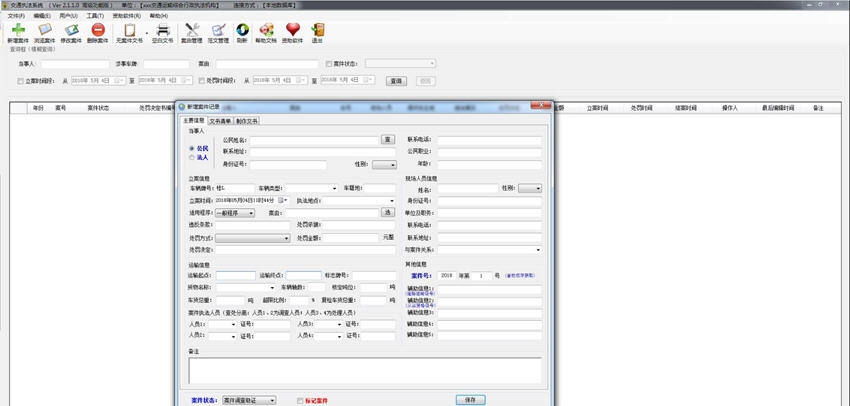Enable the 立案时间段 checkbox filter
The height and width of the screenshot is (406, 850).
pyautogui.click(x=21, y=81)
